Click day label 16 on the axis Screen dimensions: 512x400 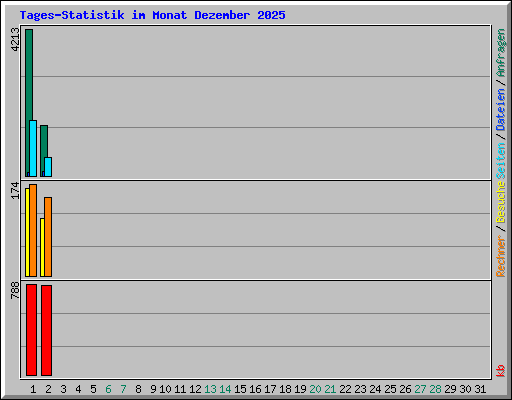click(255, 389)
